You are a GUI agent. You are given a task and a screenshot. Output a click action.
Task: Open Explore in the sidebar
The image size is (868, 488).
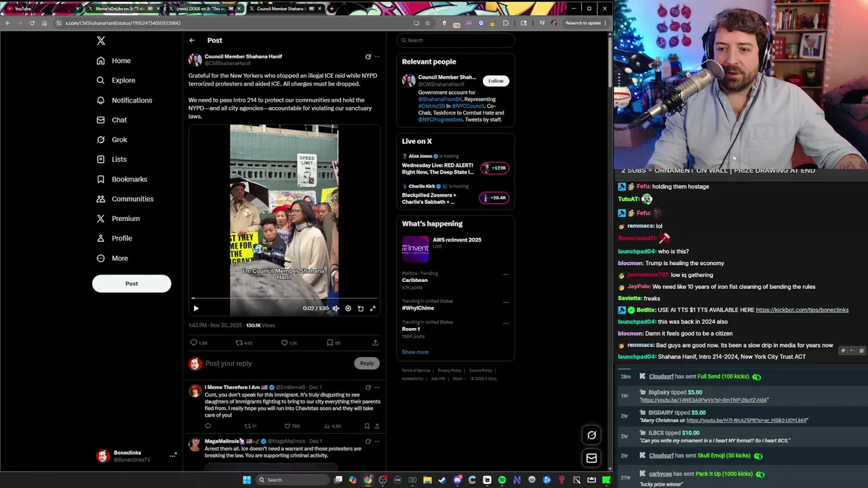tap(116, 81)
